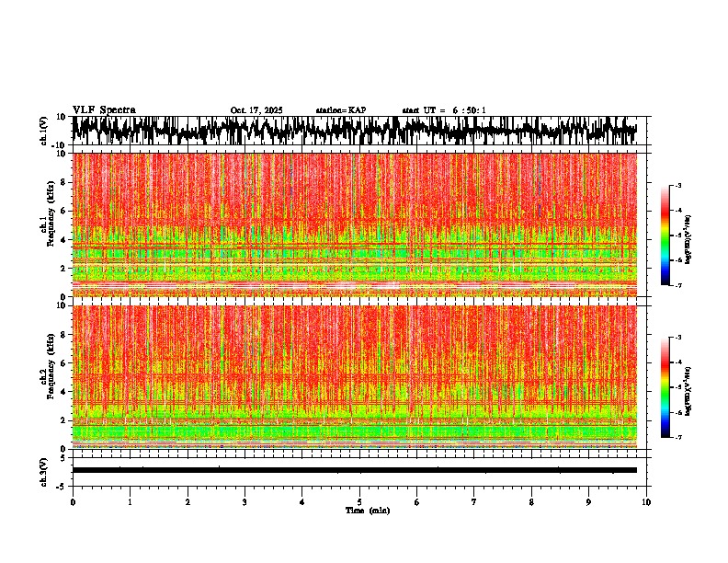Viewport: 728px width, 563px height.
Task: Click the time axis tick label "10"
Action: click(646, 502)
